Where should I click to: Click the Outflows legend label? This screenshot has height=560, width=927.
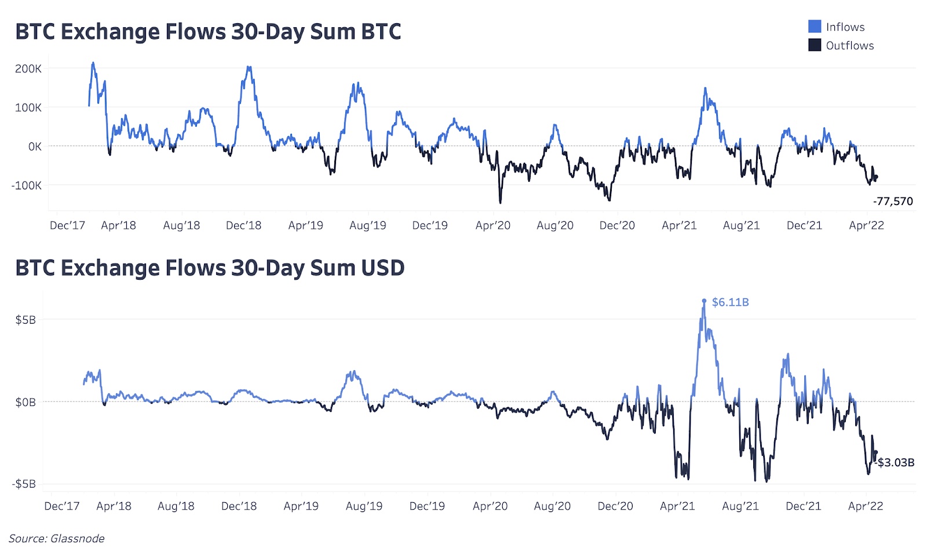(x=849, y=46)
